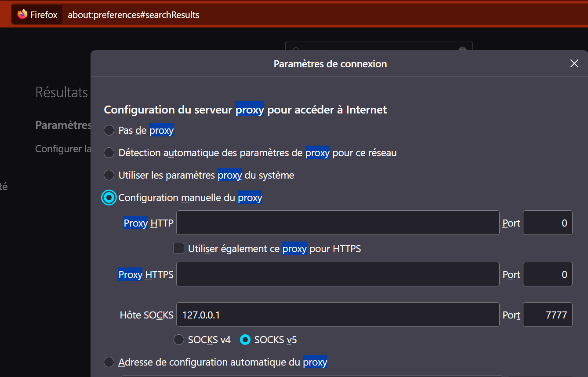
Task: Click the SOCKS port field showing 7777
Action: pyautogui.click(x=548, y=315)
